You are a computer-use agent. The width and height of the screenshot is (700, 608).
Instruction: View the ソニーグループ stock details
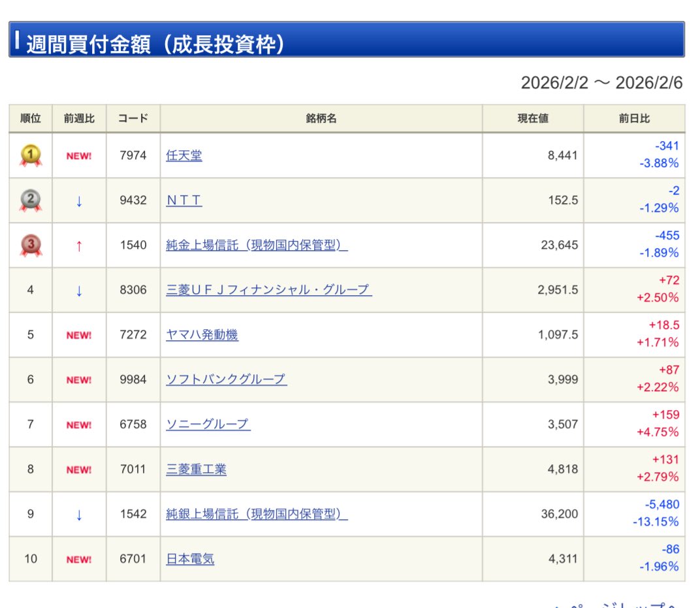click(x=208, y=424)
